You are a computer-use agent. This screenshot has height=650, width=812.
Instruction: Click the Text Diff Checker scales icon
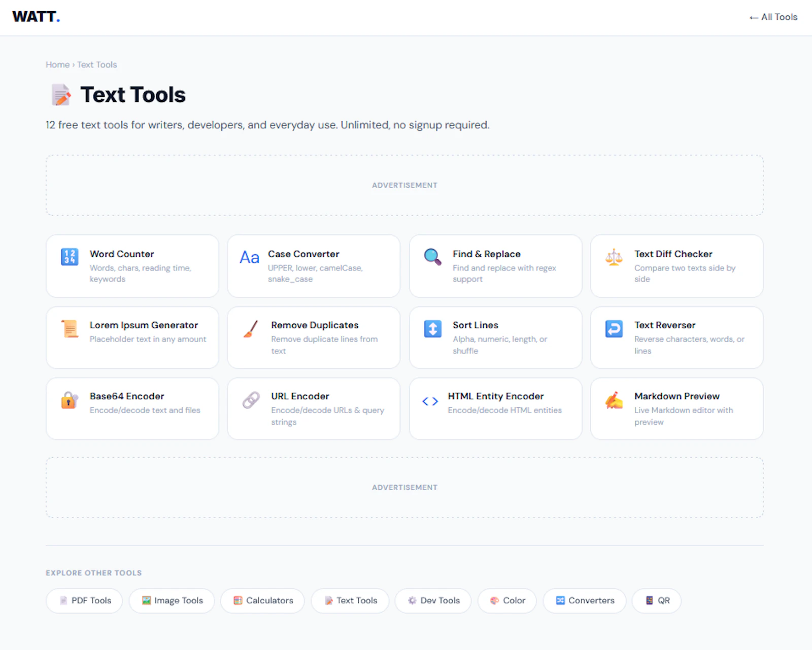[614, 257]
